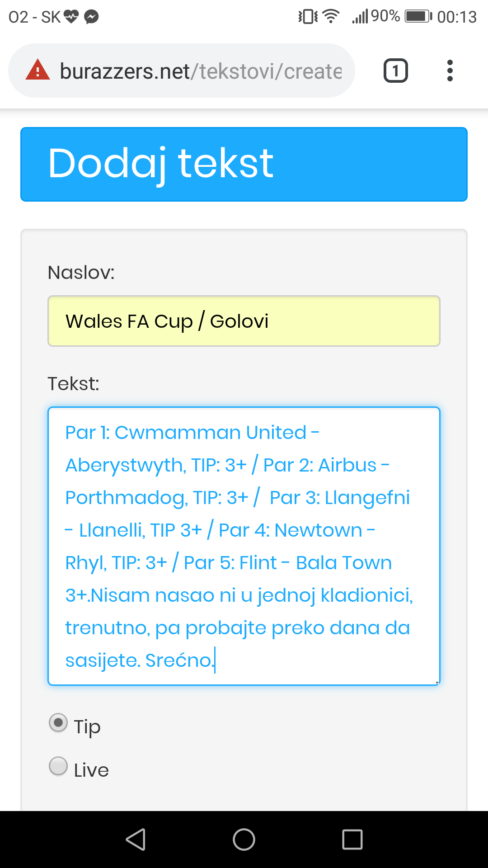Tap the Live label text
The height and width of the screenshot is (868, 488).
91,770
